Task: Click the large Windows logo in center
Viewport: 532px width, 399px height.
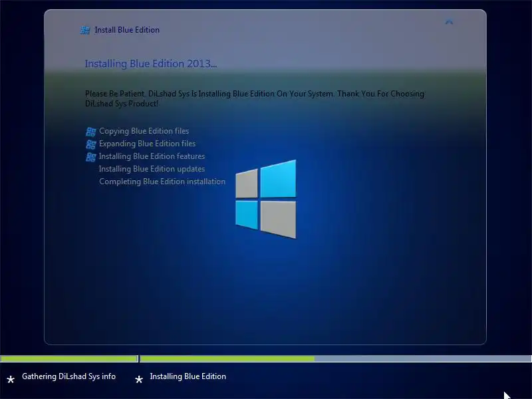Action: point(265,199)
